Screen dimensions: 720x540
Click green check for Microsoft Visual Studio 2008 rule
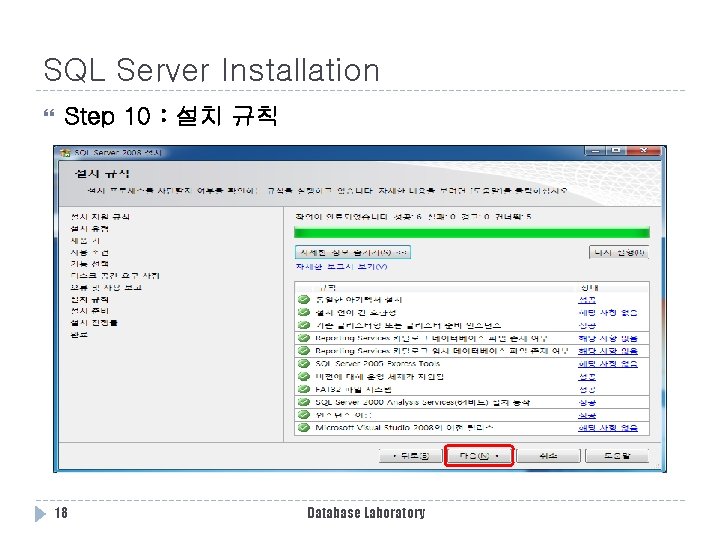304,428
